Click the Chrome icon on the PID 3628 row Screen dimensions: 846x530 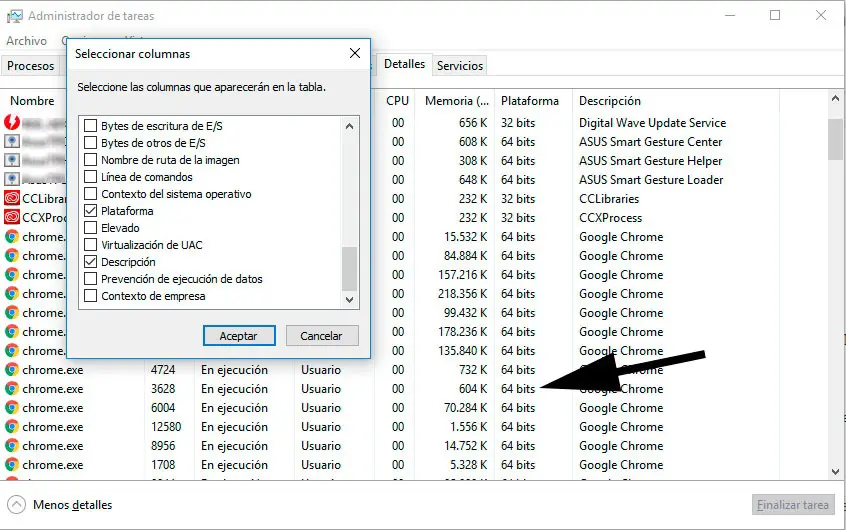click(x=12, y=389)
